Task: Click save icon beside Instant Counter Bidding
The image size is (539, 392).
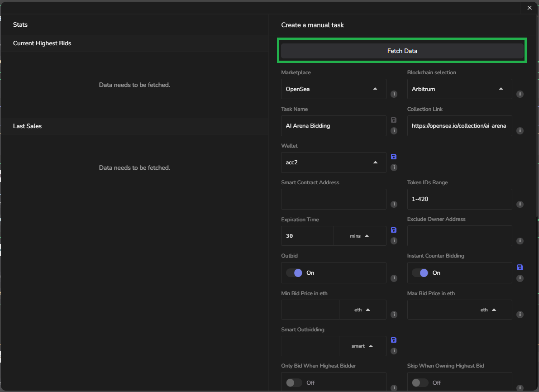Action: (x=520, y=268)
